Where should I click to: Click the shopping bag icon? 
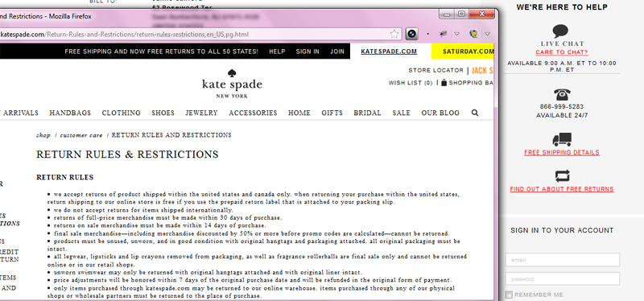click(444, 82)
